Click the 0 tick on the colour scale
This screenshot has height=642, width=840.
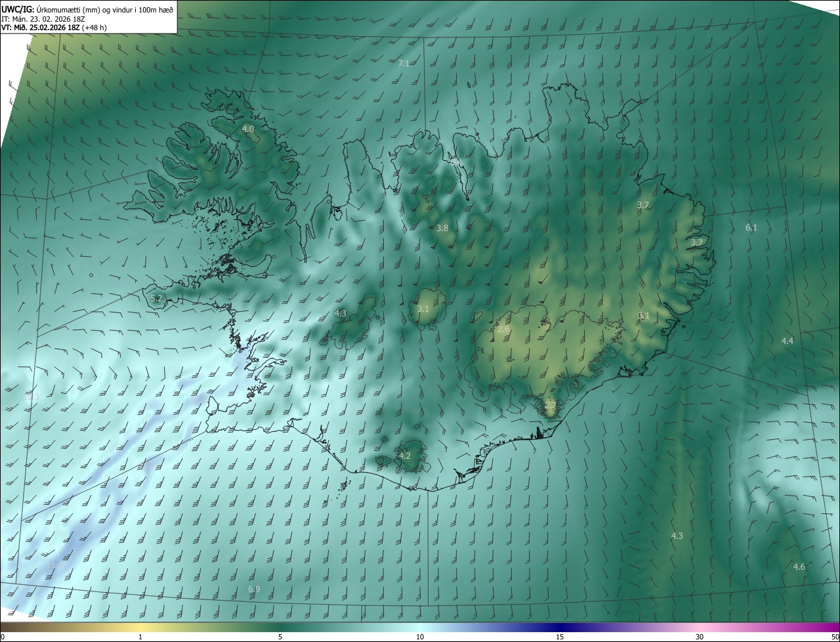[3, 637]
